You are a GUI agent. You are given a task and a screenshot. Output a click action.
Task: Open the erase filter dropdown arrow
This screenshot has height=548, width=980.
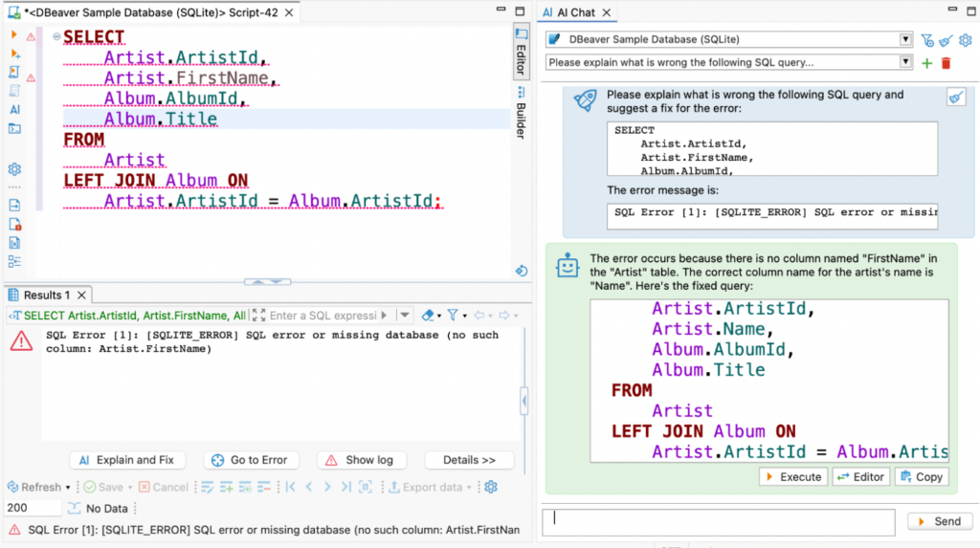tap(438, 317)
